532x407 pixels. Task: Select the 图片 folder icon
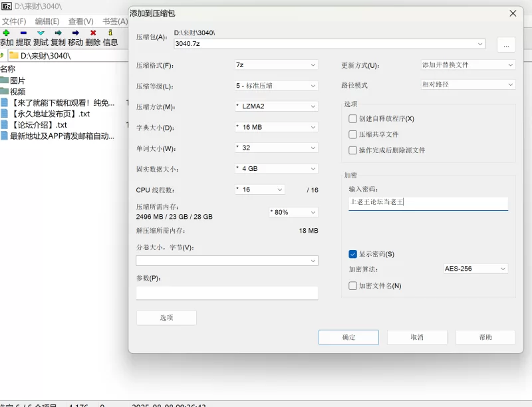click(4, 80)
